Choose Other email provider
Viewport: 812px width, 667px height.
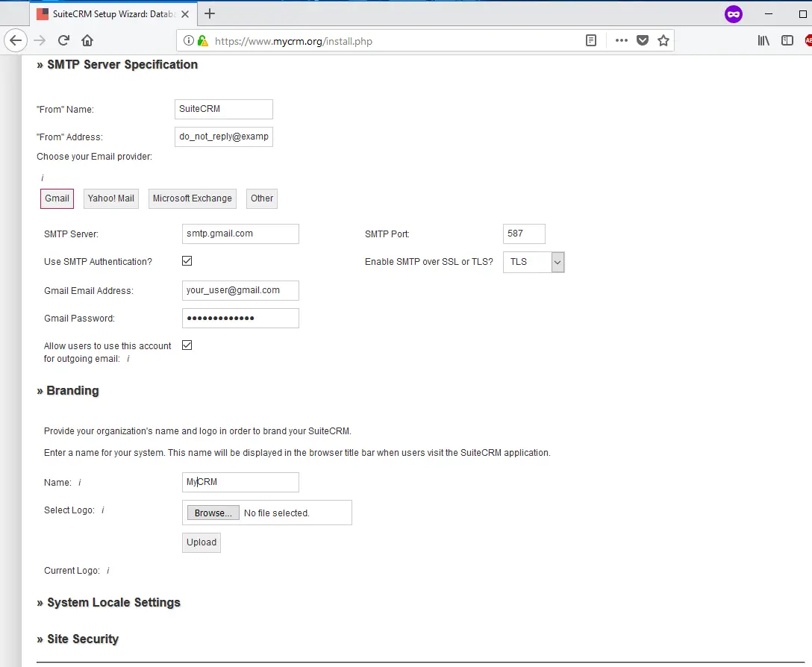(261, 199)
